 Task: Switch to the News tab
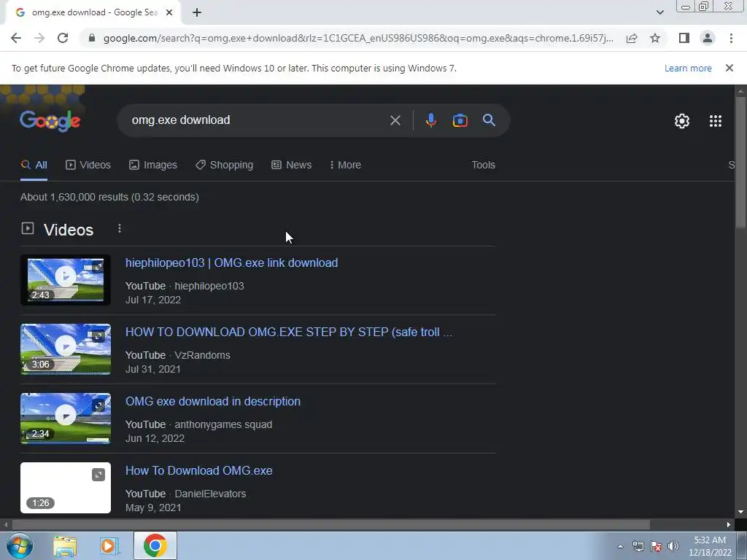tap(292, 166)
